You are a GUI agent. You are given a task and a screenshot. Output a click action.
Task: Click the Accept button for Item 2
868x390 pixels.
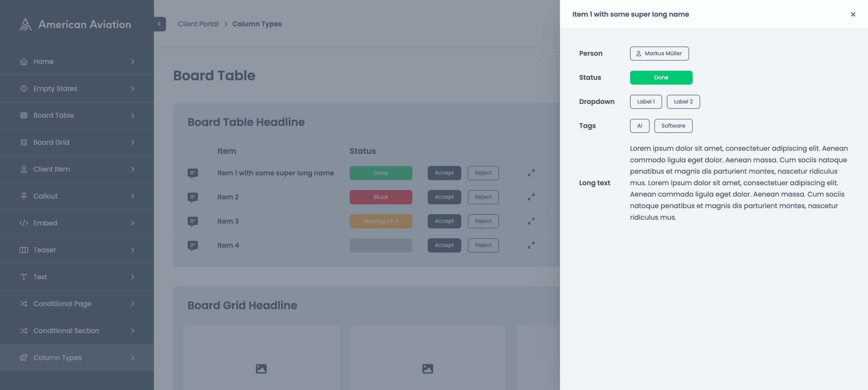pyautogui.click(x=444, y=197)
